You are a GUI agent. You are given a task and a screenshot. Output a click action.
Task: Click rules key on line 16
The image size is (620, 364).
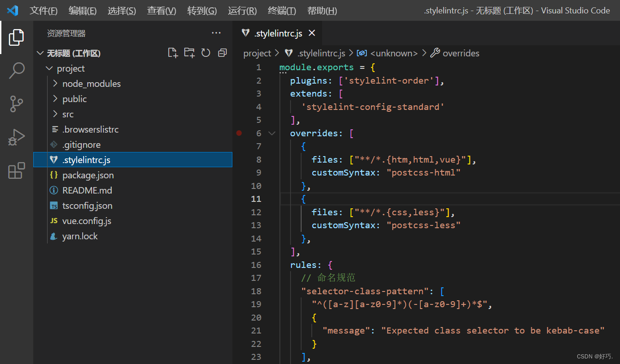[x=304, y=265]
